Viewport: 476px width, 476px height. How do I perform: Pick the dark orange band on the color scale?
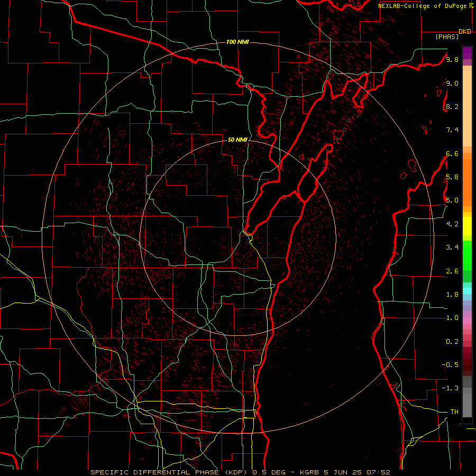[467, 182]
